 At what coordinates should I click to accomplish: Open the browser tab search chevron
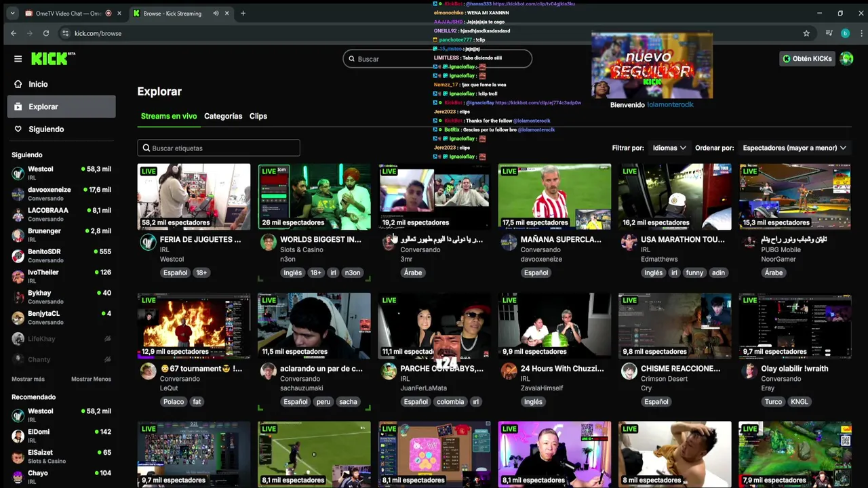click(12, 13)
